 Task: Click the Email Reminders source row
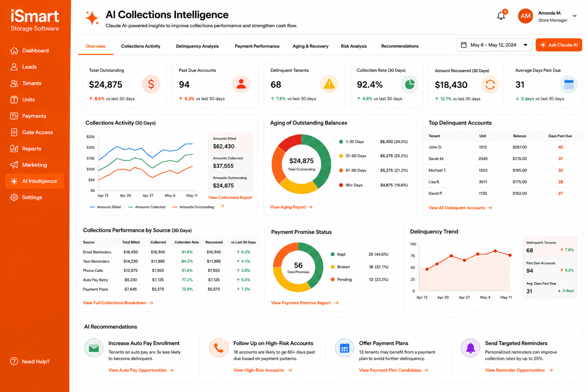(169, 252)
